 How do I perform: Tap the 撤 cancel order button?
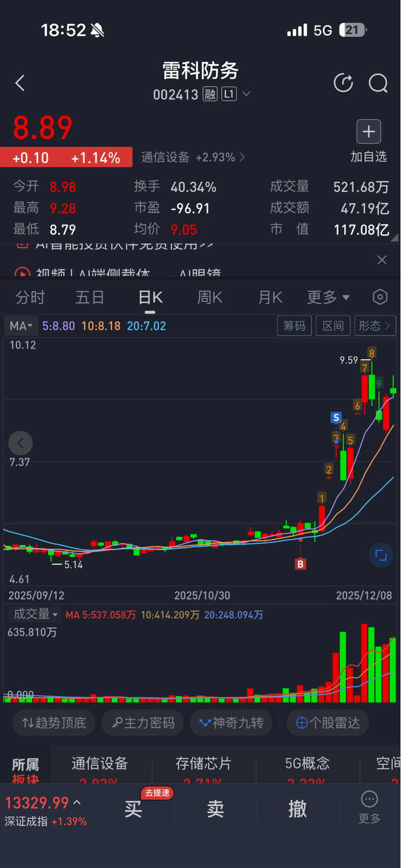coord(298,809)
